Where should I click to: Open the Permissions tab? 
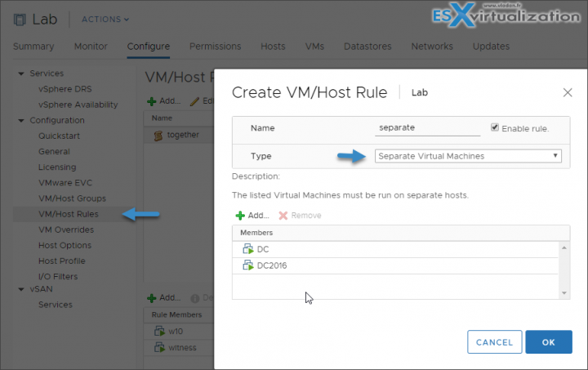[215, 47]
